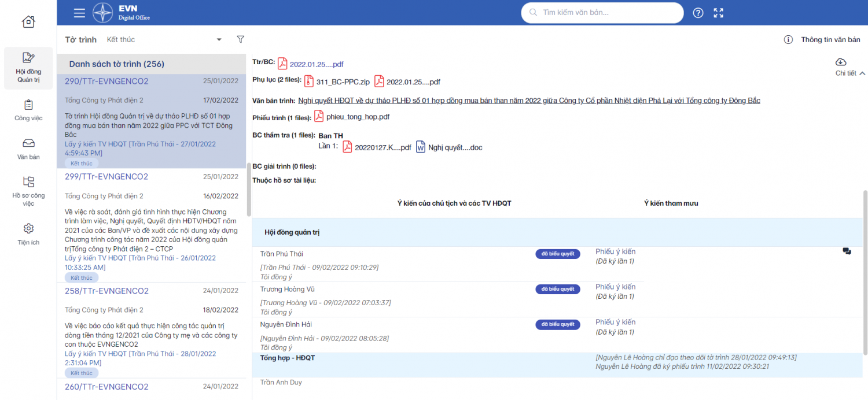Open Hội đồng Quản trị section
Viewport: 868px width, 400px height.
tap(28, 68)
